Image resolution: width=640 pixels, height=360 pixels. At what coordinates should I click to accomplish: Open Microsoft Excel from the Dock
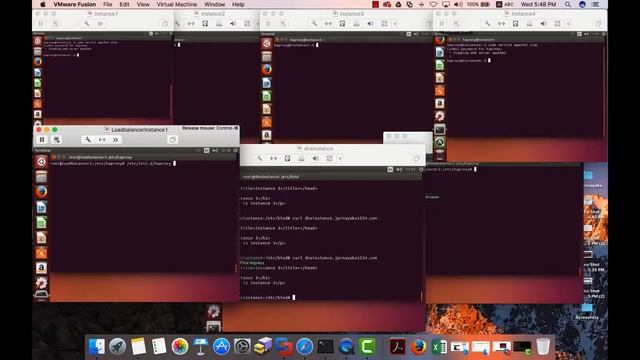(x=439, y=347)
